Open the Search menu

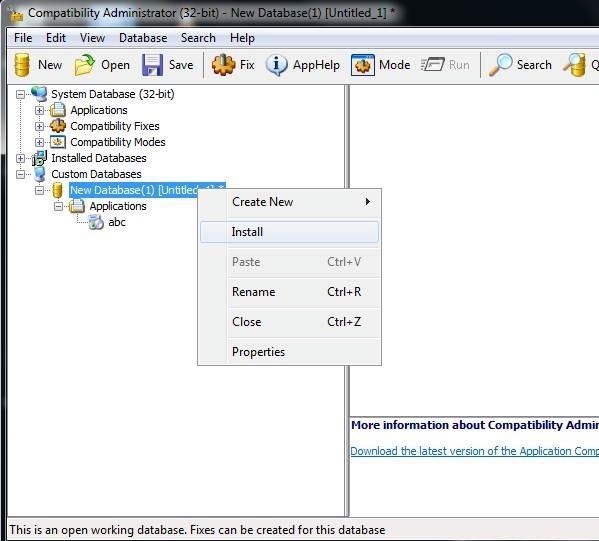[x=198, y=38]
